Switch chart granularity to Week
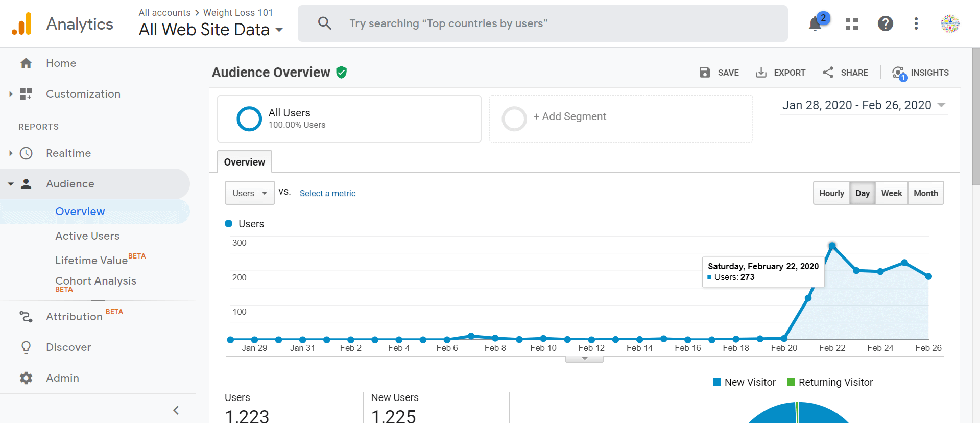This screenshot has height=423, width=980. [x=892, y=193]
